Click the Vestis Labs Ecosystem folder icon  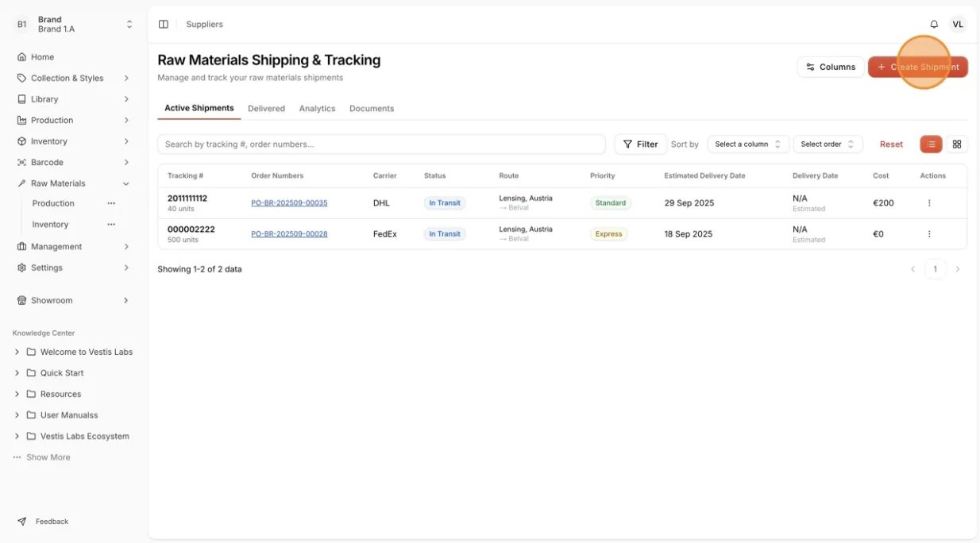click(x=31, y=436)
